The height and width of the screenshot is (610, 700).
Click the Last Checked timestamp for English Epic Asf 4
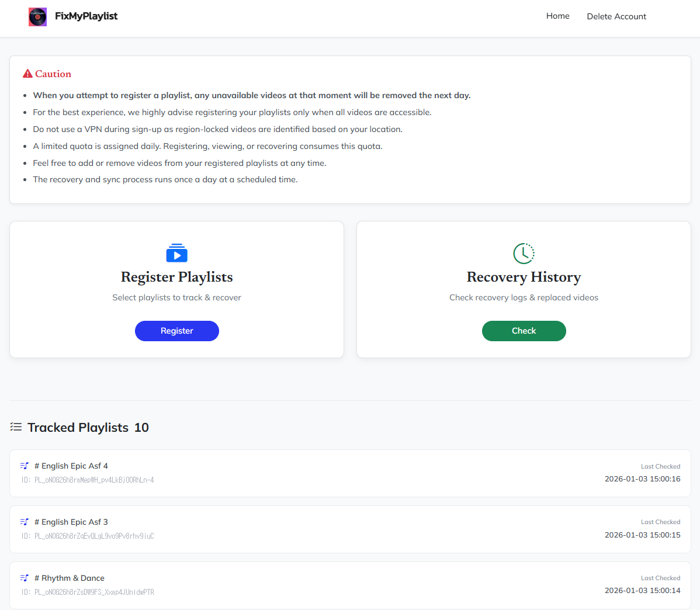point(642,478)
